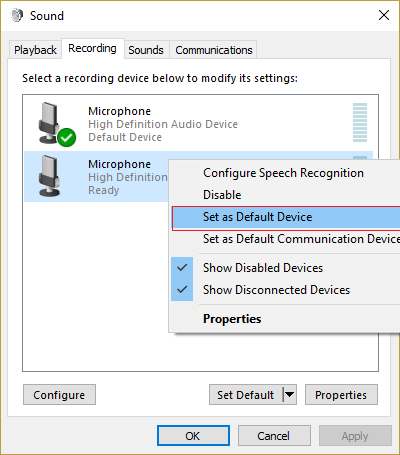
Task: Toggle the Show Disabled Devices checkmark
Action: (182, 268)
